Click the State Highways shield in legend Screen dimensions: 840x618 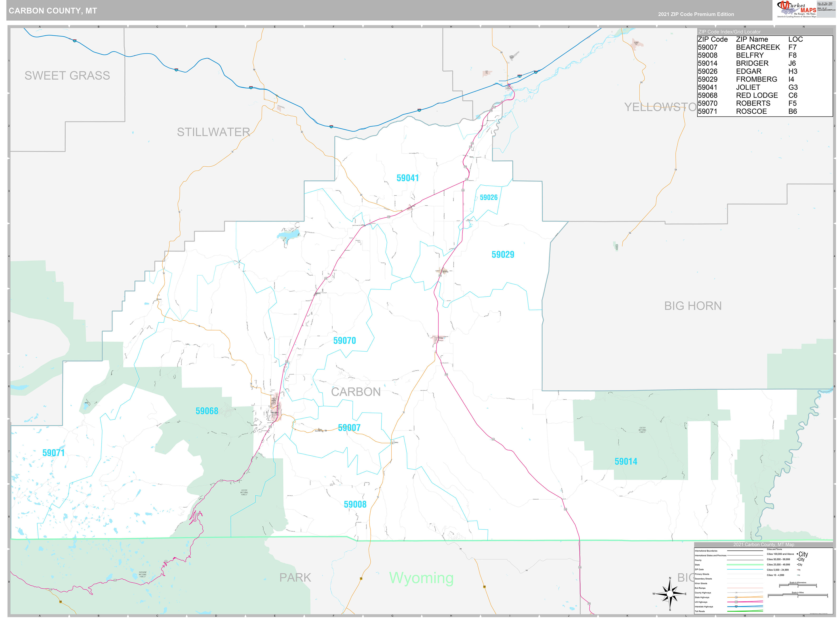[x=736, y=597]
